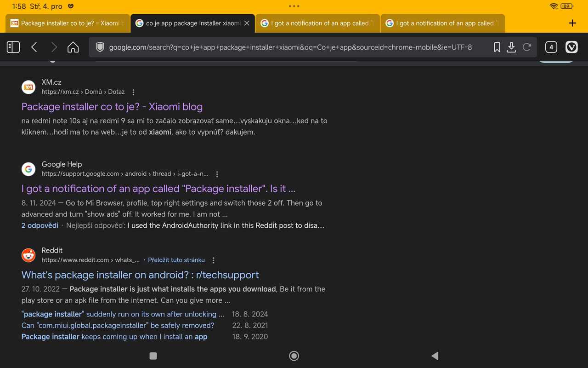Click the 'Google Help' source name

click(62, 164)
